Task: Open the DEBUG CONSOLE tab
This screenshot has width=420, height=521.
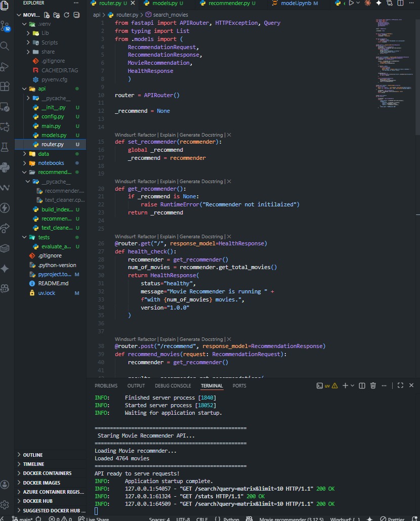Action: click(x=173, y=386)
